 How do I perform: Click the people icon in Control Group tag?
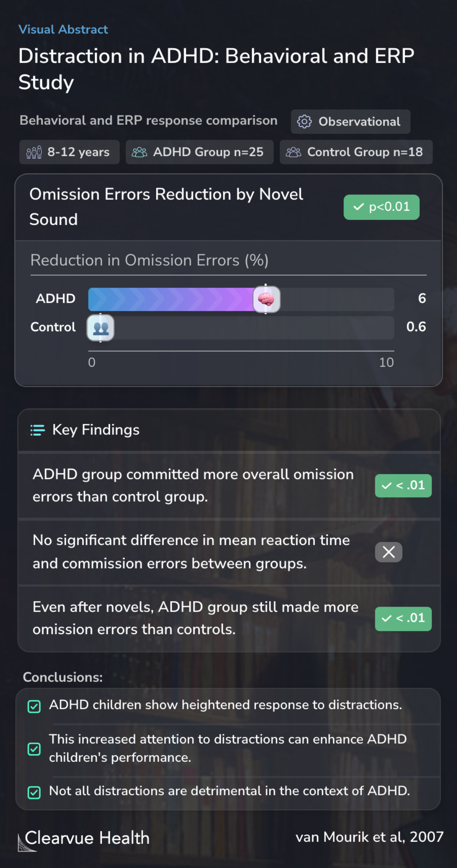pos(293,152)
